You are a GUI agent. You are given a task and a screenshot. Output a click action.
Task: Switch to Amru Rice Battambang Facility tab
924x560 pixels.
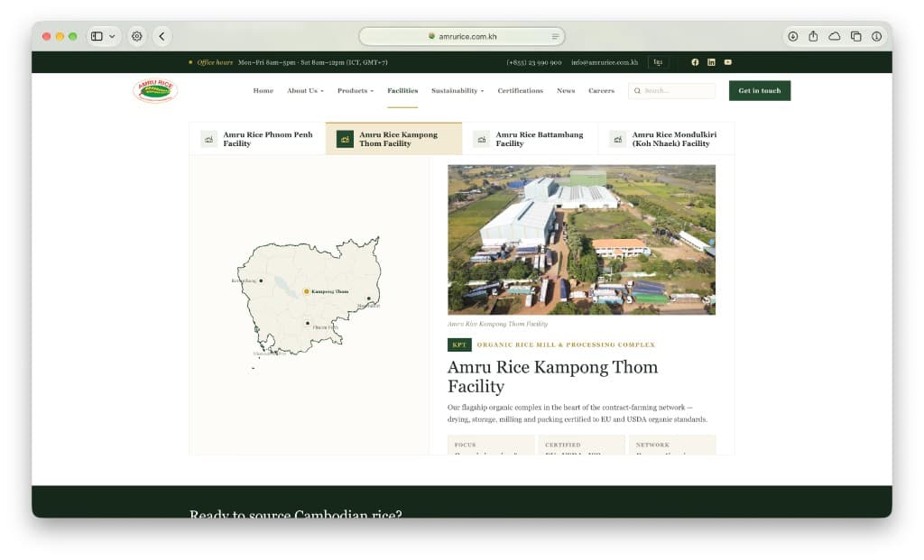point(531,139)
